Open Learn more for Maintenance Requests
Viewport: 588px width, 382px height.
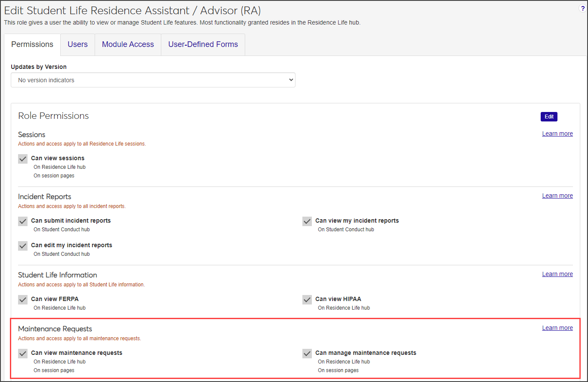click(557, 328)
